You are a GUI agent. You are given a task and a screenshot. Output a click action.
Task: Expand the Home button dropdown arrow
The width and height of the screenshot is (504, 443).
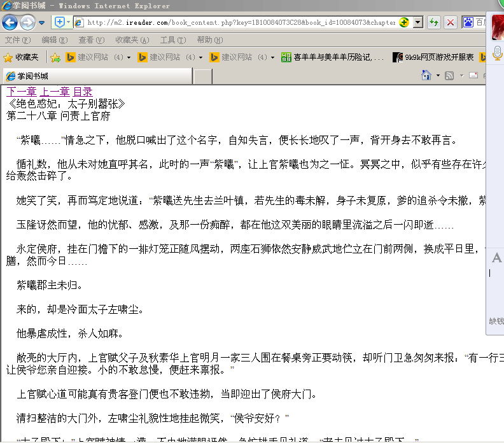pos(438,76)
